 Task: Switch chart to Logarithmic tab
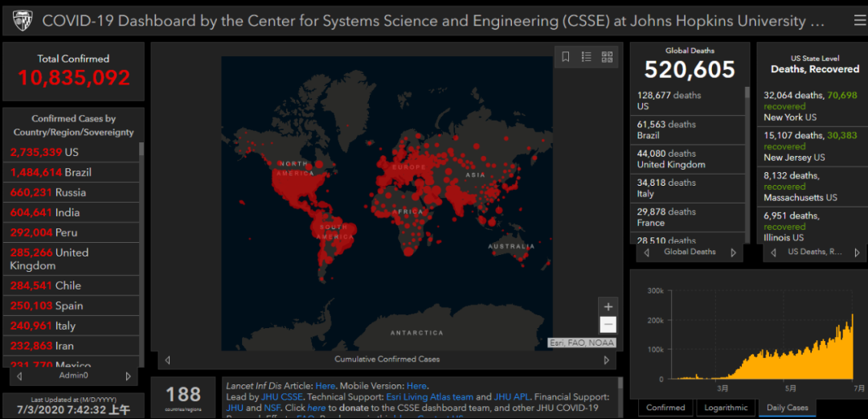[726, 408]
